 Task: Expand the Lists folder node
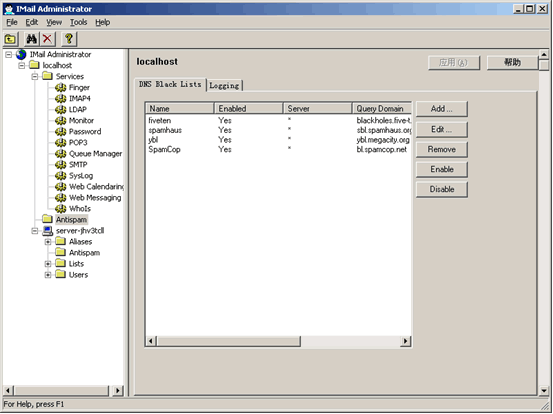pos(48,264)
